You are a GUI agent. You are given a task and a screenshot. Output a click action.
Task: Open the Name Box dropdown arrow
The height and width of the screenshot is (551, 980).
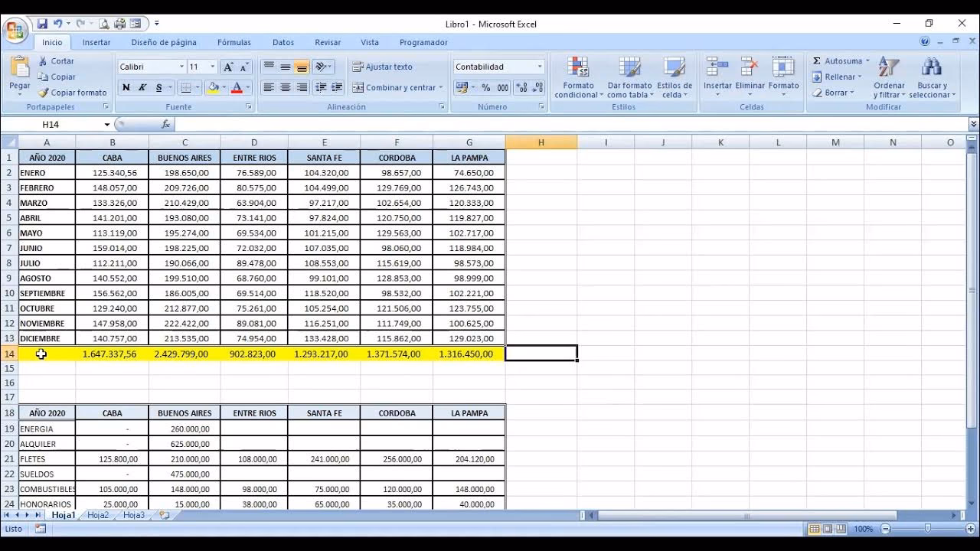pos(107,125)
